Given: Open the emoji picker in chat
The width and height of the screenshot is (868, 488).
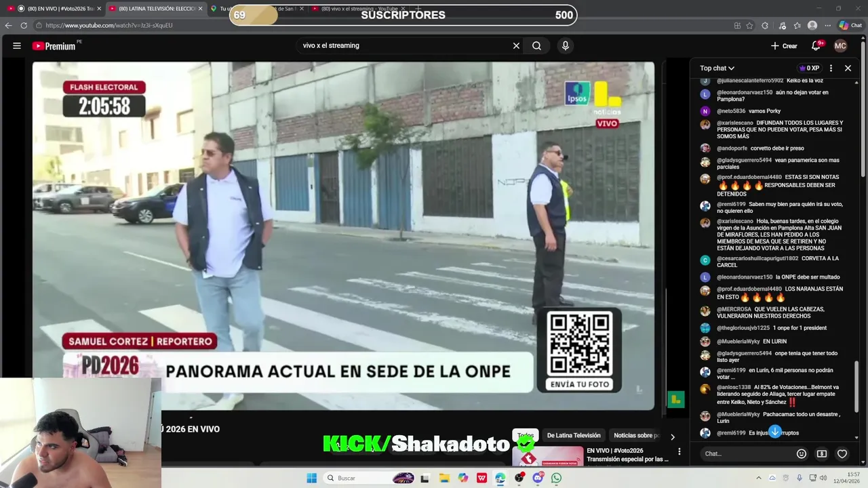Looking at the screenshot, I should 802,453.
